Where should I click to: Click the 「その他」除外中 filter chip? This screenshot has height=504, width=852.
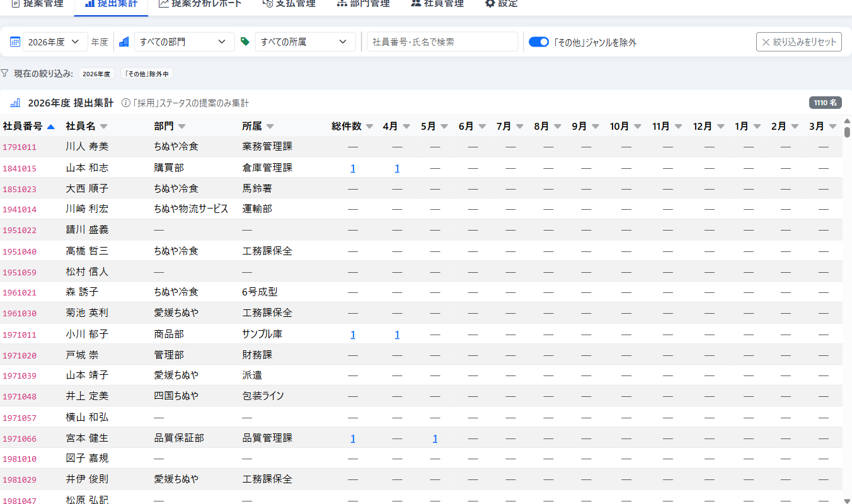(147, 74)
